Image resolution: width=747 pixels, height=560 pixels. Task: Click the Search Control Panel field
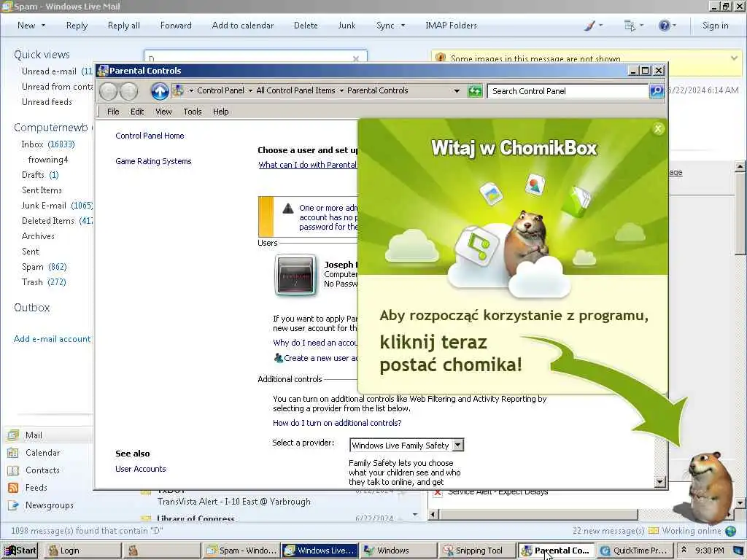click(568, 91)
